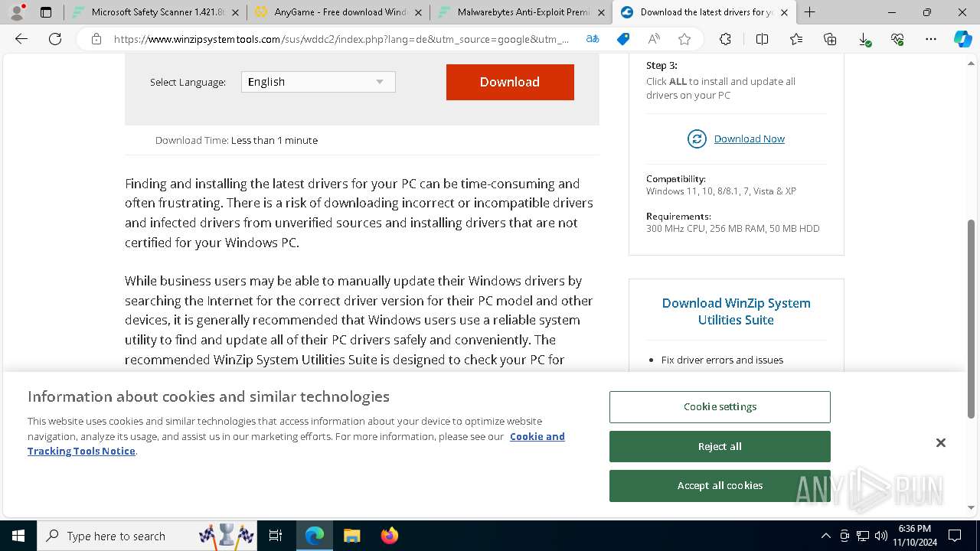Open Browser essentials heart icon
The width and height of the screenshot is (980, 551).
897,39
